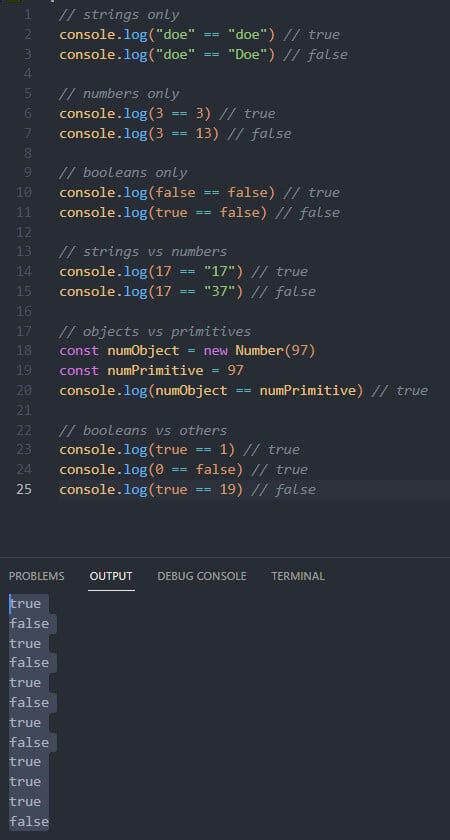Open the PROBLEMS panel tab
Screen dimensions: 450x840
point(36,576)
